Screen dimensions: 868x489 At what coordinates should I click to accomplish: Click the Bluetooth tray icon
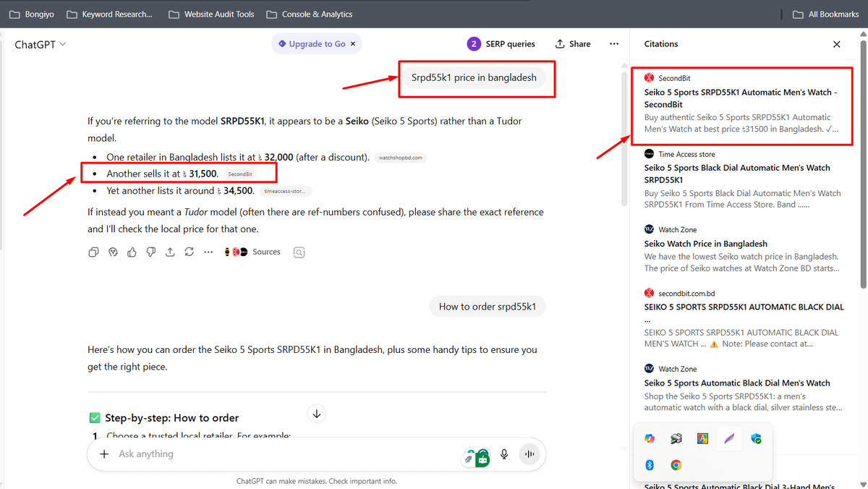point(649,465)
